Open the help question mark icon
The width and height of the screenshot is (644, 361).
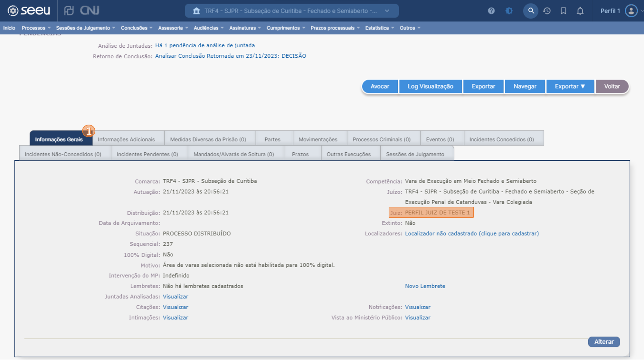pos(491,11)
